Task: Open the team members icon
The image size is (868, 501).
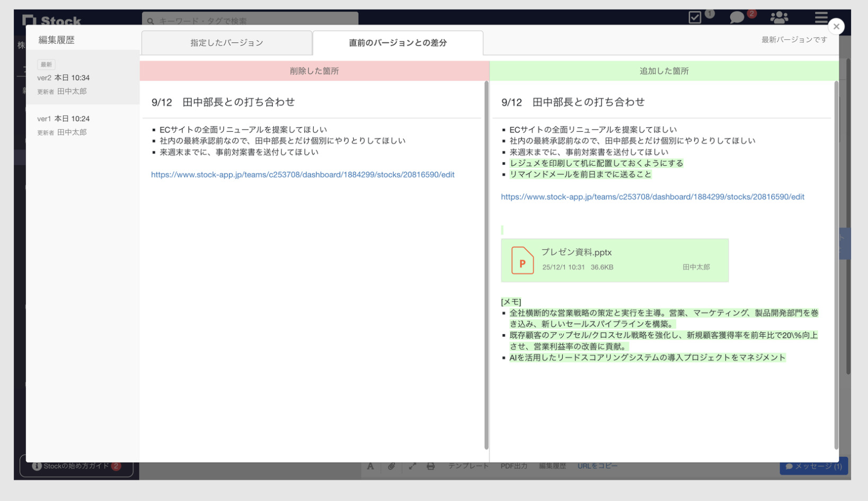Action: click(x=778, y=17)
